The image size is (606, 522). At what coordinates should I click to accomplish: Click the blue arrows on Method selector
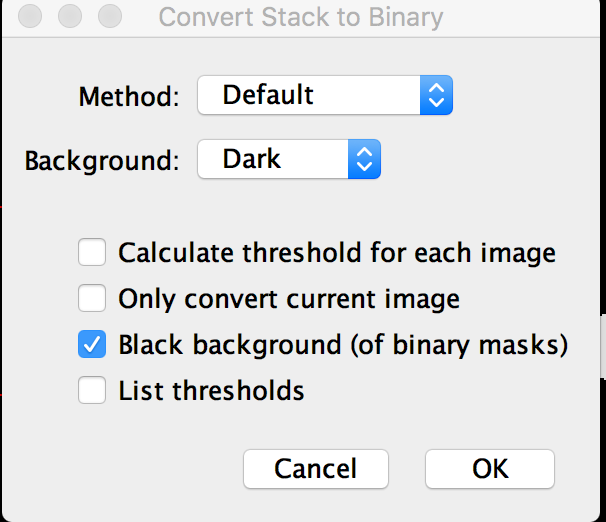[435, 96]
